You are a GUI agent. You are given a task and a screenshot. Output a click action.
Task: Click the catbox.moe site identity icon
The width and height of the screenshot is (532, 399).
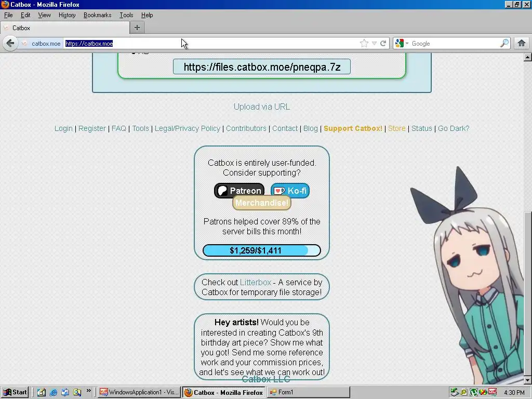[x=24, y=44]
